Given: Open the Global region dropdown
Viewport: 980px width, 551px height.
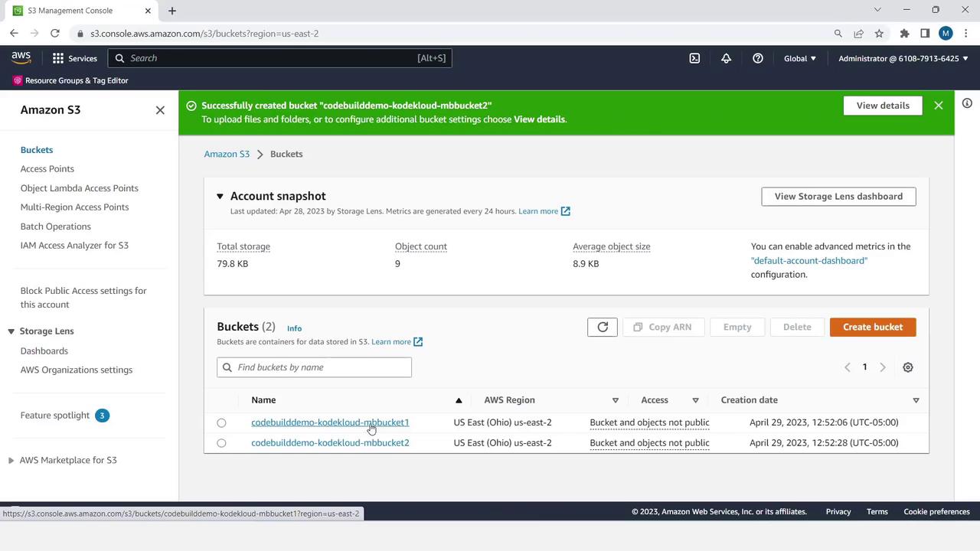Looking at the screenshot, I should point(800,58).
